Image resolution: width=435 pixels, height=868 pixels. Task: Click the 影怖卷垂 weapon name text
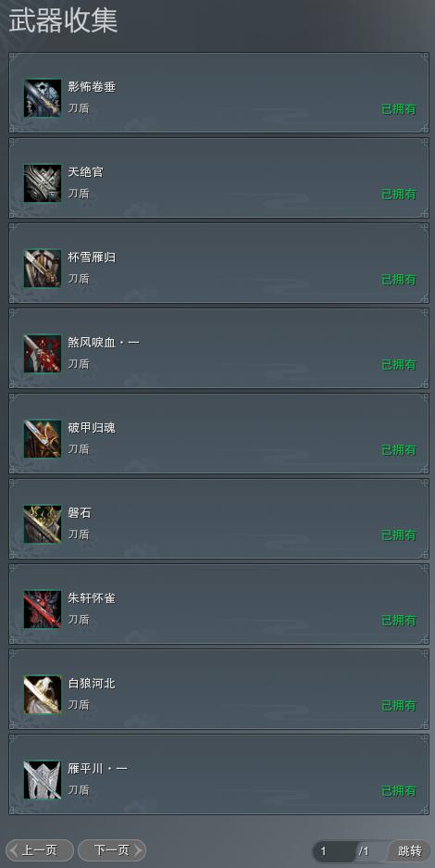(x=92, y=87)
